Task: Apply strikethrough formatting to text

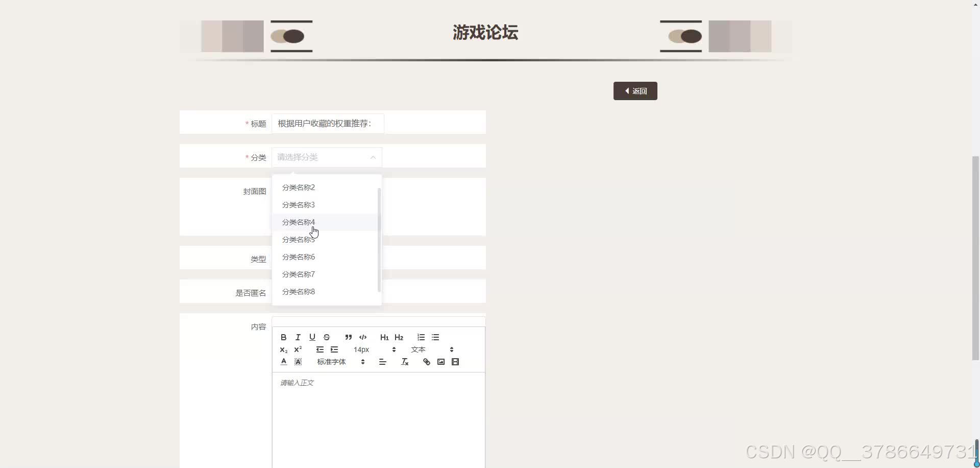Action: coord(326,337)
